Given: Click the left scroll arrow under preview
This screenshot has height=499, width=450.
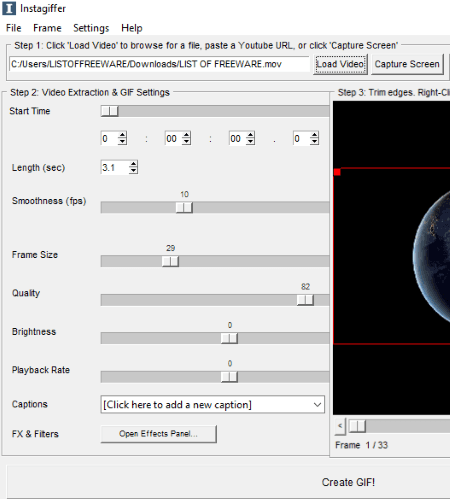Looking at the screenshot, I should (x=340, y=426).
